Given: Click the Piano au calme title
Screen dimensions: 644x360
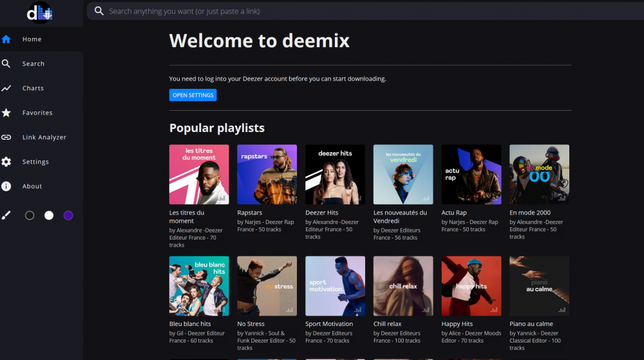Looking at the screenshot, I should pyautogui.click(x=531, y=324).
